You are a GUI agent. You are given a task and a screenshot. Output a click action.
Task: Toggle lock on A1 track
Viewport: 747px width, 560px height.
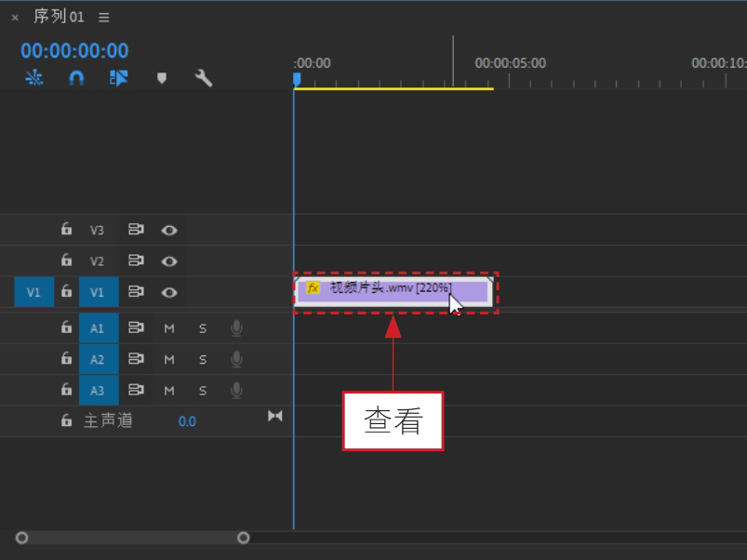tap(66, 327)
